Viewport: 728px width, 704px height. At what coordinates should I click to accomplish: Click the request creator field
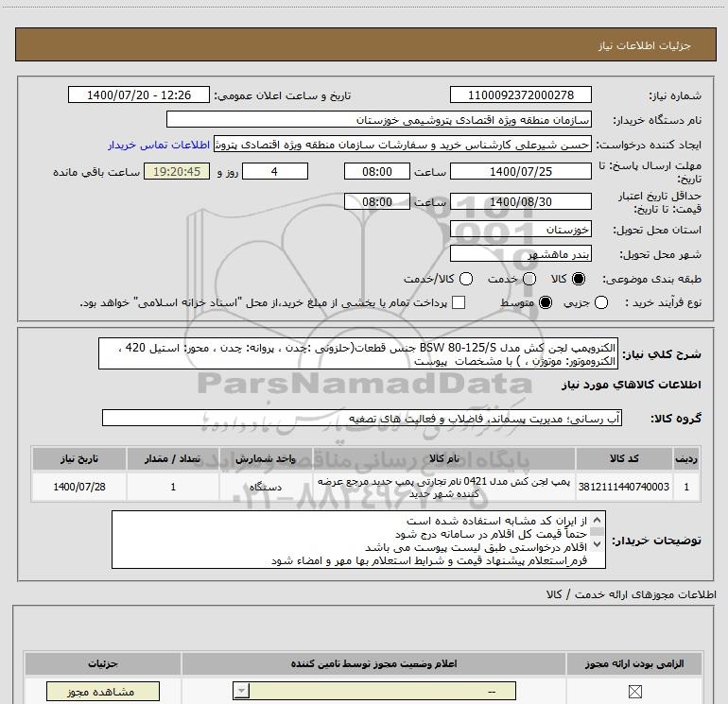tap(403, 145)
